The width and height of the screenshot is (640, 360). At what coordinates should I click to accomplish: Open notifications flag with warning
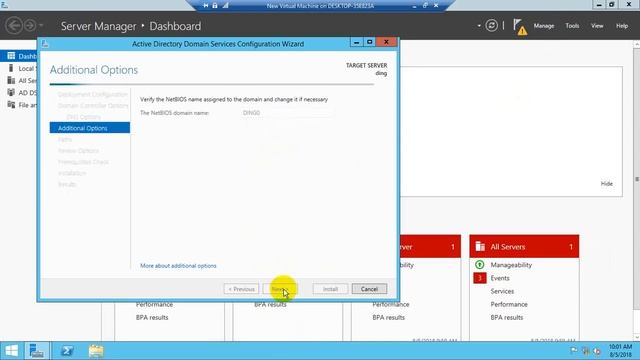[520, 27]
